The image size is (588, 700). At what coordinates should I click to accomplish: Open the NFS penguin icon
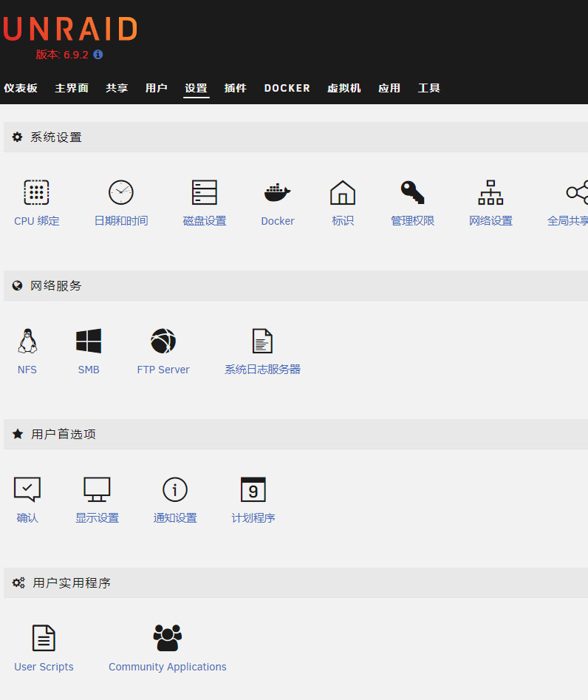27,341
